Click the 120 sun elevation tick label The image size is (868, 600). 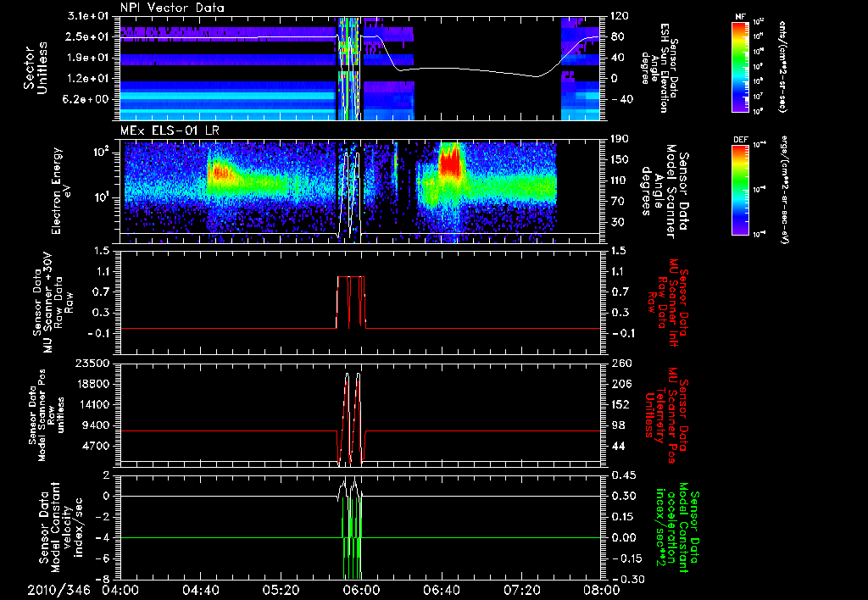pyautogui.click(x=620, y=16)
